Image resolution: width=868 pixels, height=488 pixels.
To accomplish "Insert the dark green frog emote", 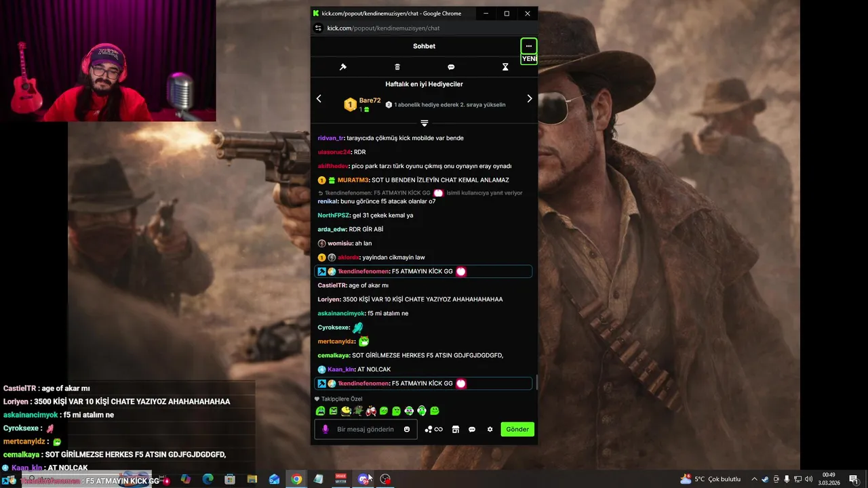I will coord(358,411).
